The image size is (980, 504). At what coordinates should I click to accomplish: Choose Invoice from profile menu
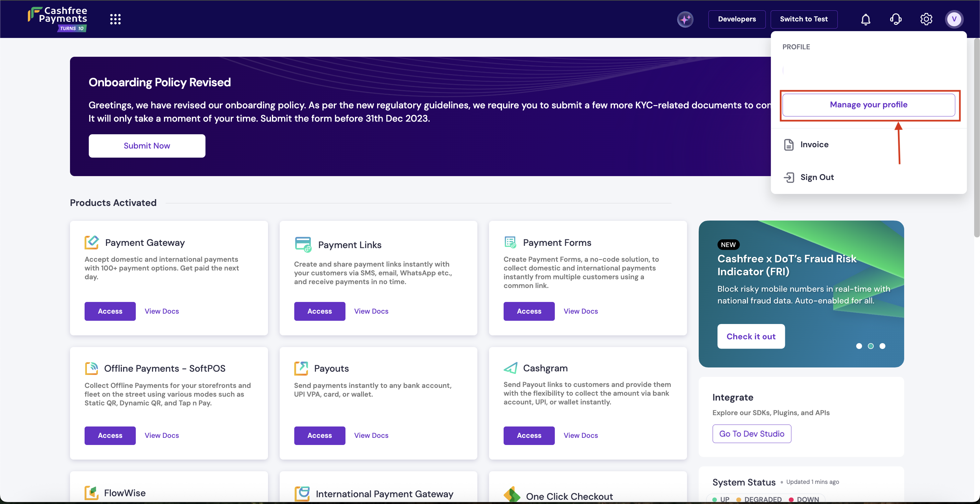click(814, 145)
